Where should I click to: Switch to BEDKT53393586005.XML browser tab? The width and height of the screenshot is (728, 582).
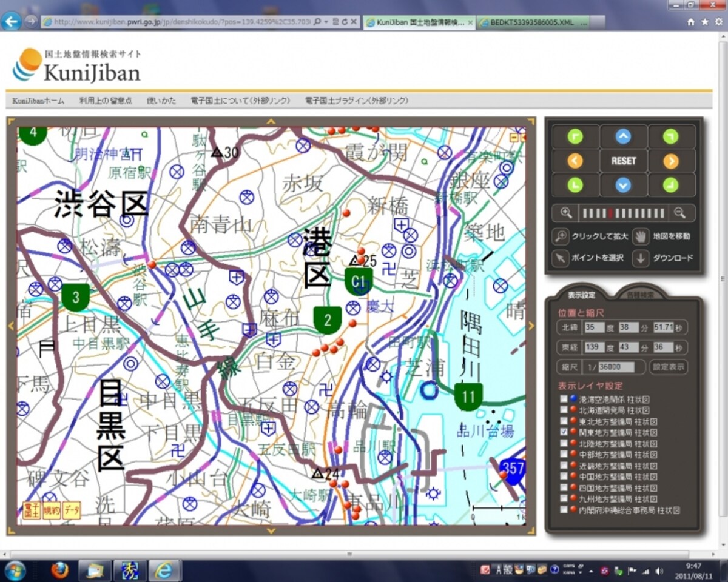533,22
